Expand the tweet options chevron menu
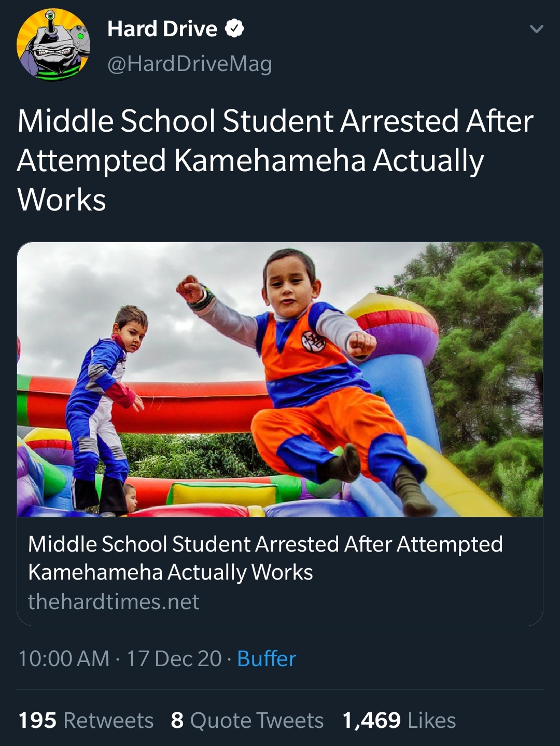 (537, 29)
